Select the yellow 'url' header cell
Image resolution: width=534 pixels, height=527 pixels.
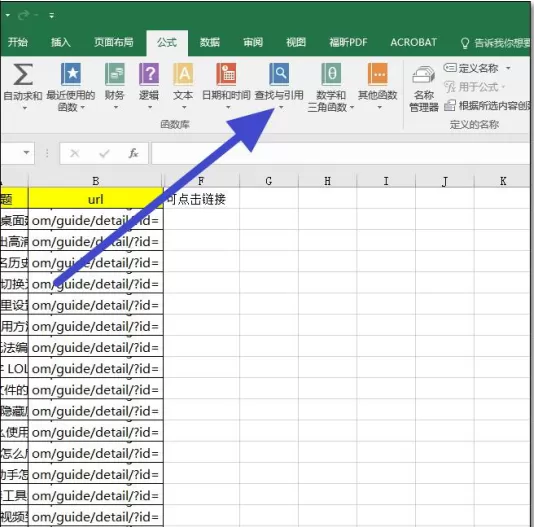coord(96,199)
